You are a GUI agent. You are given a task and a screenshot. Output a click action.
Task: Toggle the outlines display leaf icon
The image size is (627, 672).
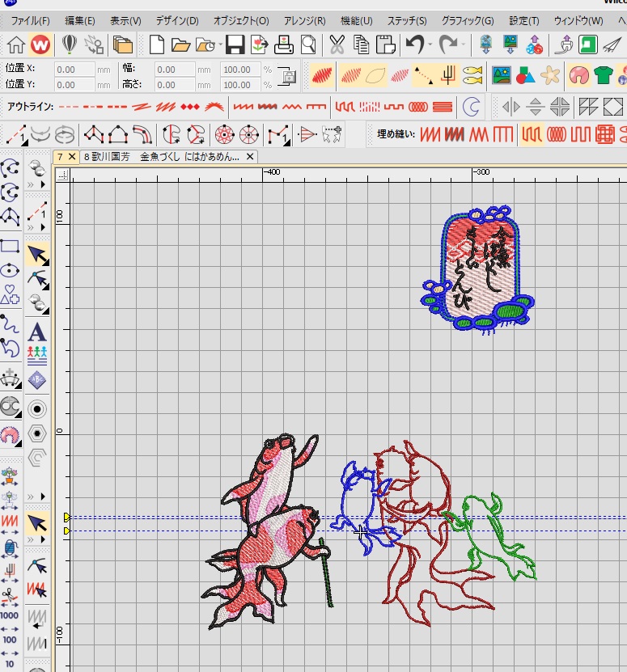pos(375,76)
